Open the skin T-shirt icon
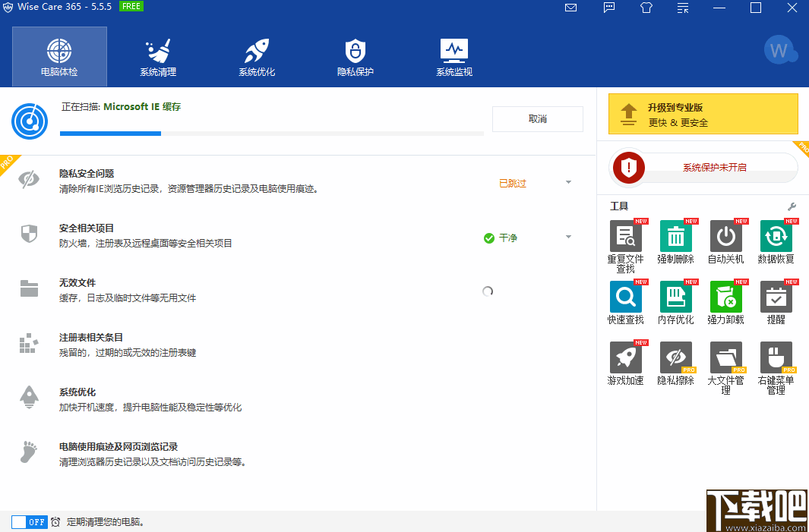This screenshot has width=809, height=532. (646, 8)
